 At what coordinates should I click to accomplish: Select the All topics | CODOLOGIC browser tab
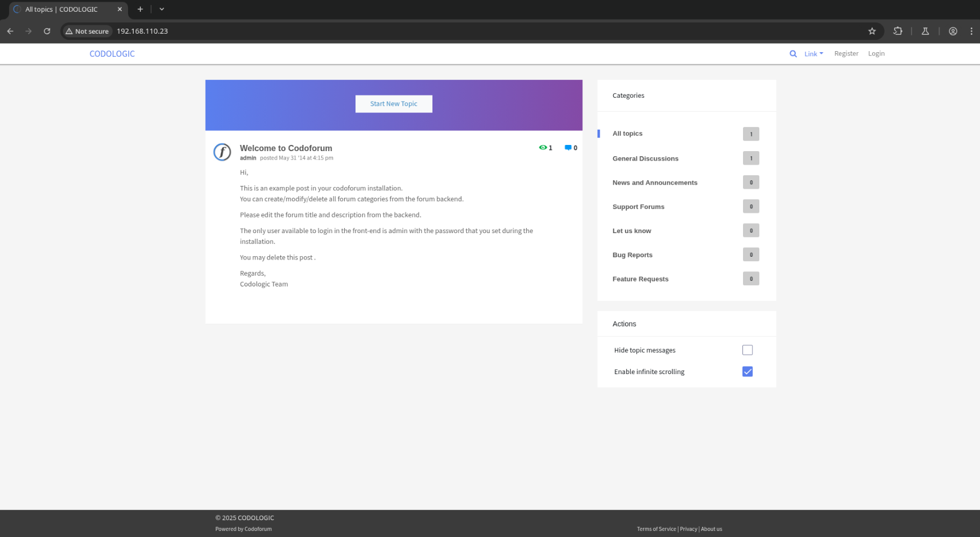click(67, 10)
